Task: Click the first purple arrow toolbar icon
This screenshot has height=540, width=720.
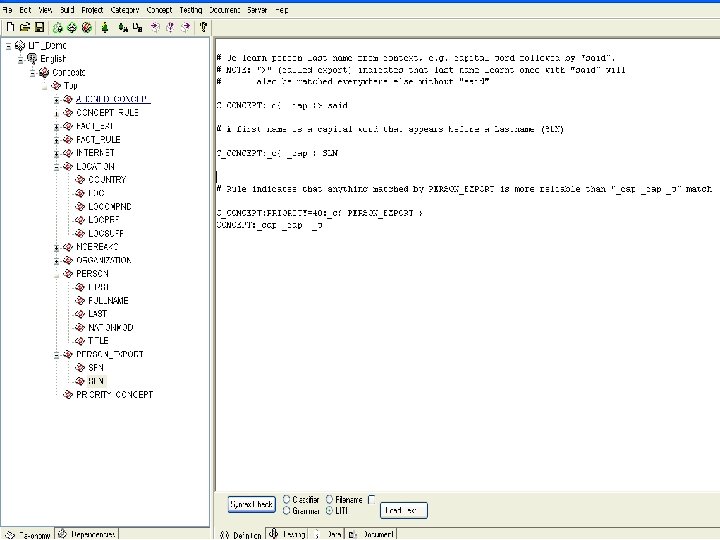Action: [155, 28]
